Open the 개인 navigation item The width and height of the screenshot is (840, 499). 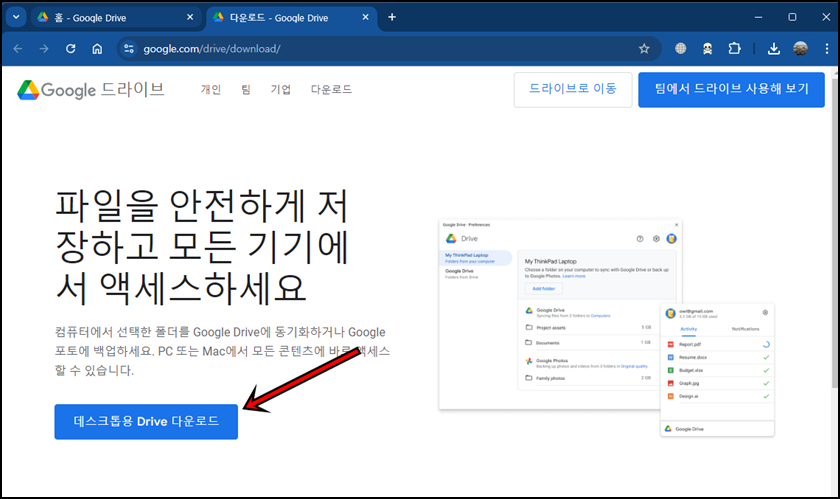click(211, 90)
